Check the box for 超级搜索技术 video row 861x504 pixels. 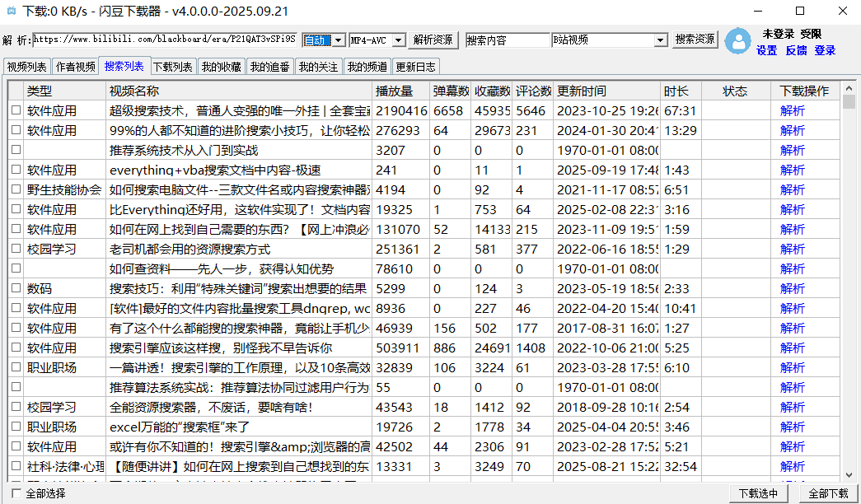pyautogui.click(x=14, y=110)
